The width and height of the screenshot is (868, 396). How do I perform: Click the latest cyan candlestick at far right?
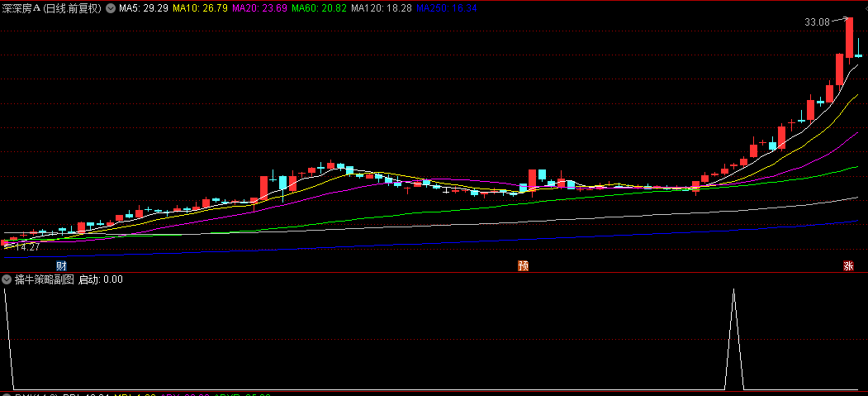coord(859,55)
